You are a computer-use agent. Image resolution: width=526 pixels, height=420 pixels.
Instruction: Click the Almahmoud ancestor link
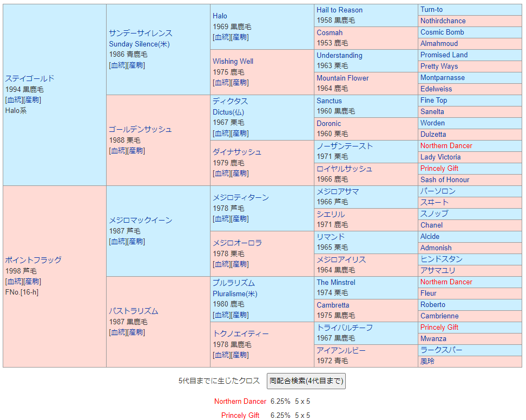[439, 43]
